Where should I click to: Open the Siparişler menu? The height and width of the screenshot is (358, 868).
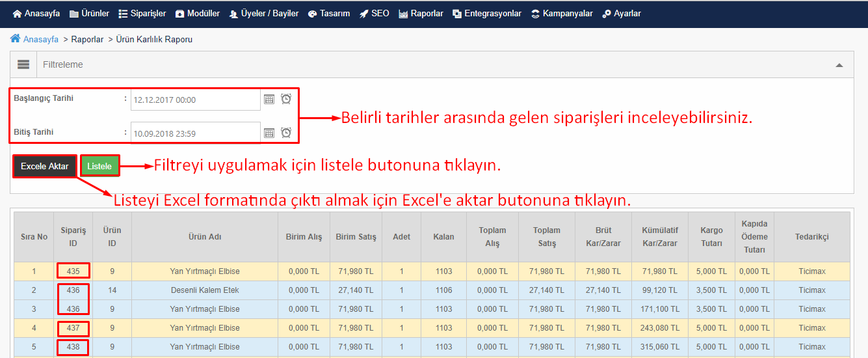(142, 13)
